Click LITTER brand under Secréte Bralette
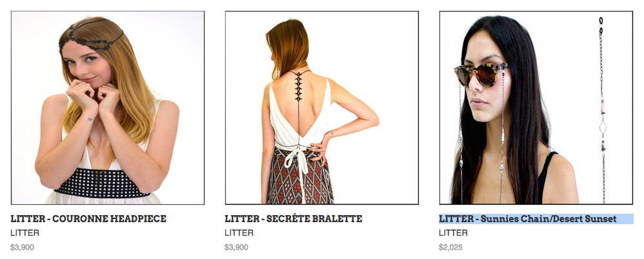This screenshot has height=259, width=644. [239, 233]
